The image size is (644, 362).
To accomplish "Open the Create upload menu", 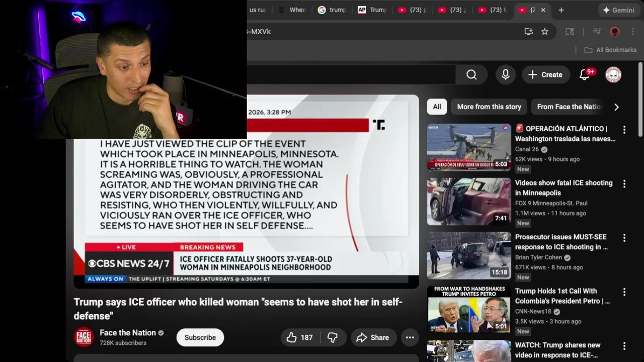I will 545,74.
